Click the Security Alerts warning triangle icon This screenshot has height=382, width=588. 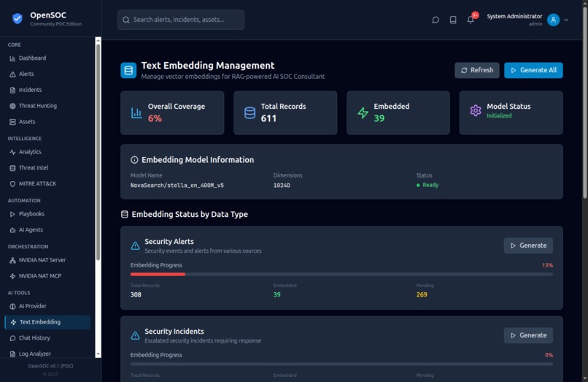(x=135, y=246)
